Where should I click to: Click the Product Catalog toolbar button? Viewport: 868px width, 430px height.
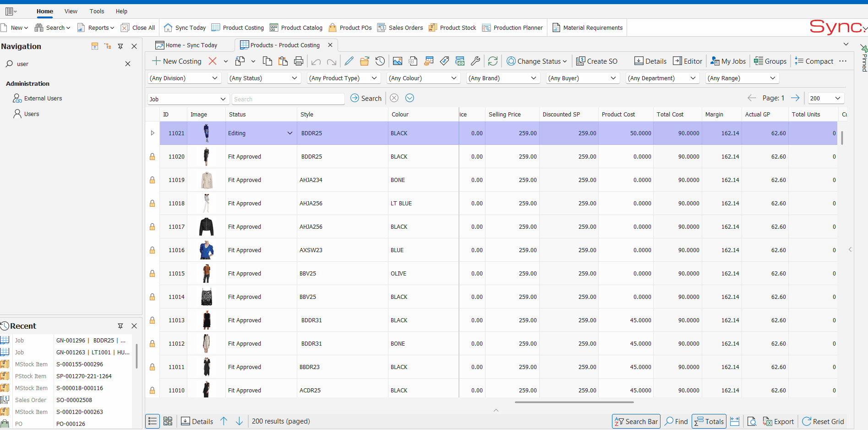296,28
